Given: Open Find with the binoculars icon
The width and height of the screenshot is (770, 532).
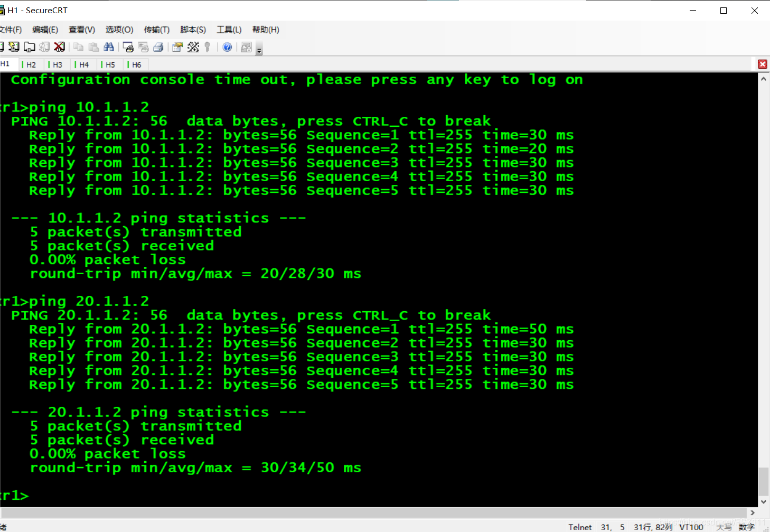Looking at the screenshot, I should [109, 47].
